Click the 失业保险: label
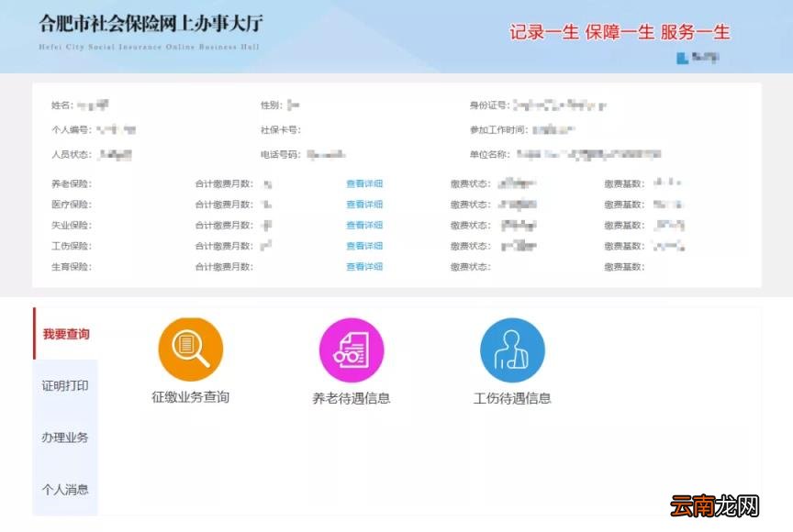The image size is (793, 532). point(72,226)
